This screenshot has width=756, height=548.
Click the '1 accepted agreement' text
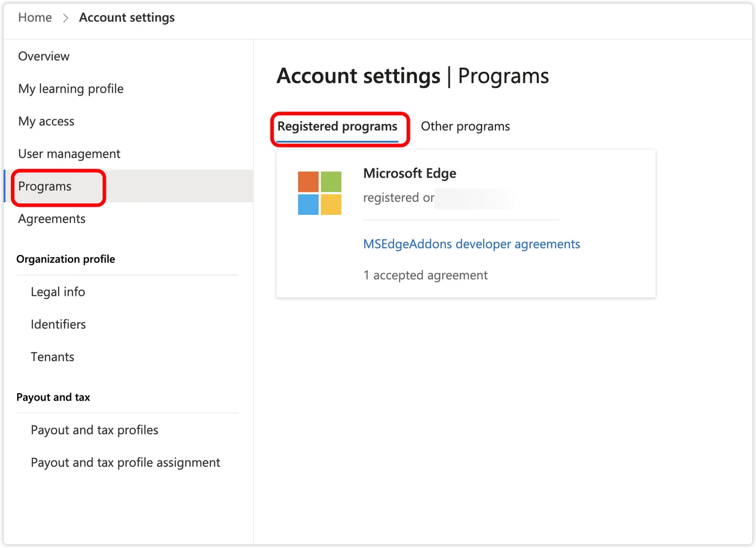[426, 275]
